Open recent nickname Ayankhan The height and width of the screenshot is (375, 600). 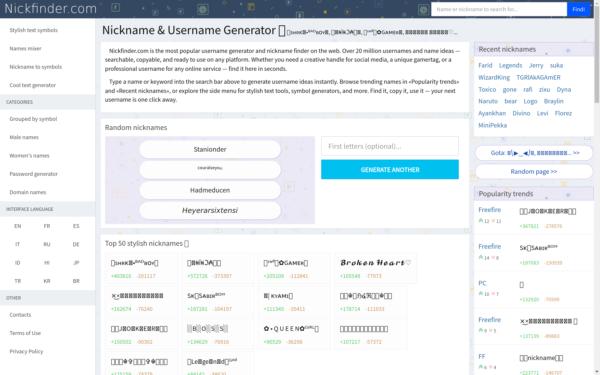click(492, 113)
